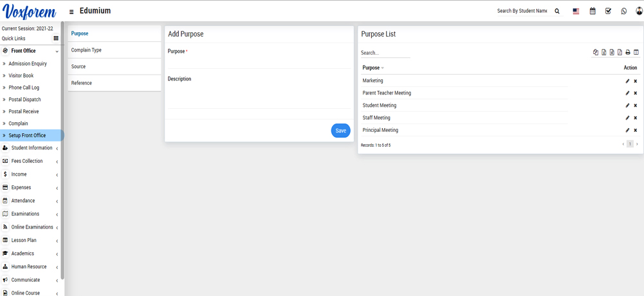Sort list by Purpose column header

click(x=372, y=68)
